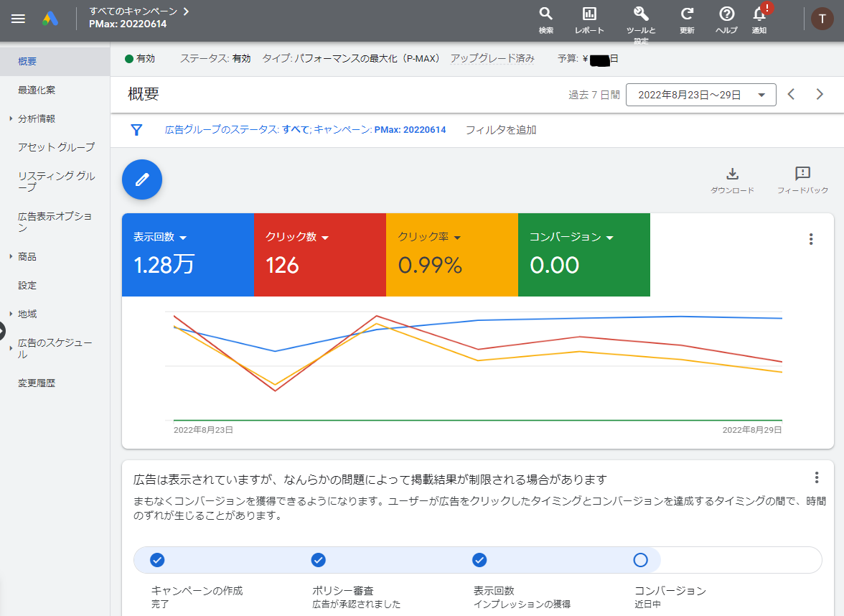Open the hamburger navigation menu
Viewport: 844px width, 616px height.
tap(18, 19)
